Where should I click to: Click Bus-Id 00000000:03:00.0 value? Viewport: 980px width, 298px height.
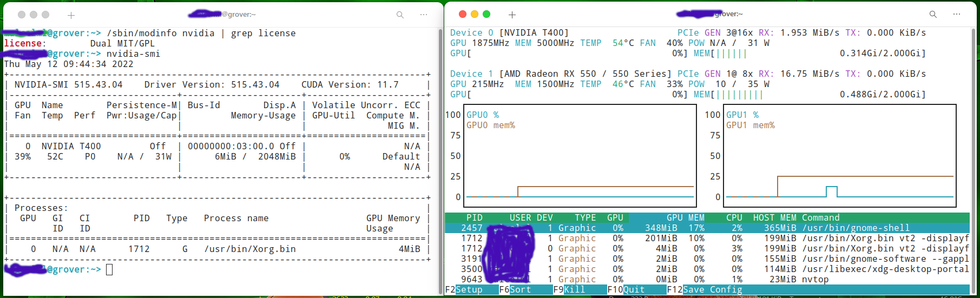click(231, 147)
